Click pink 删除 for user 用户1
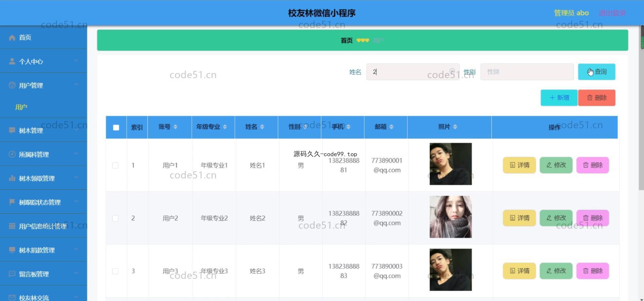This screenshot has width=644, height=301. [593, 165]
